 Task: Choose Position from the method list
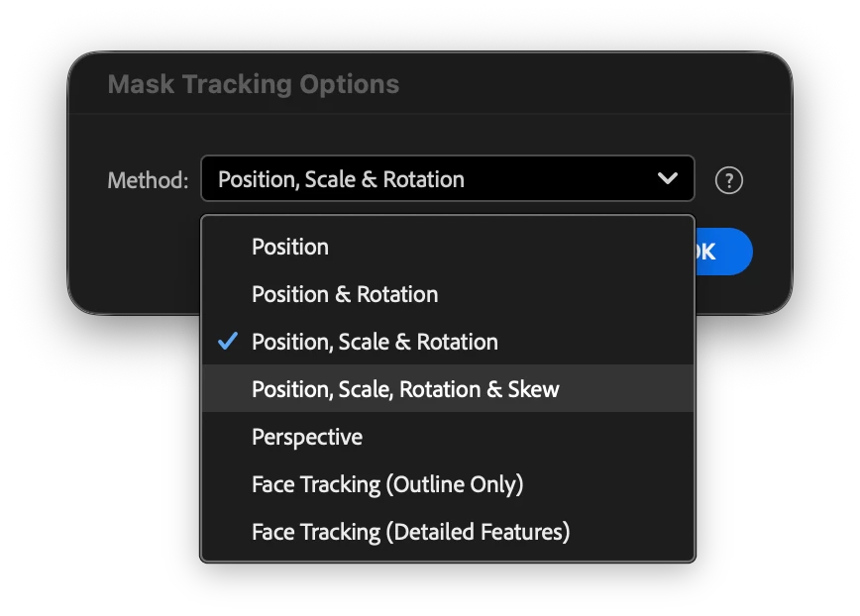pyautogui.click(x=290, y=247)
